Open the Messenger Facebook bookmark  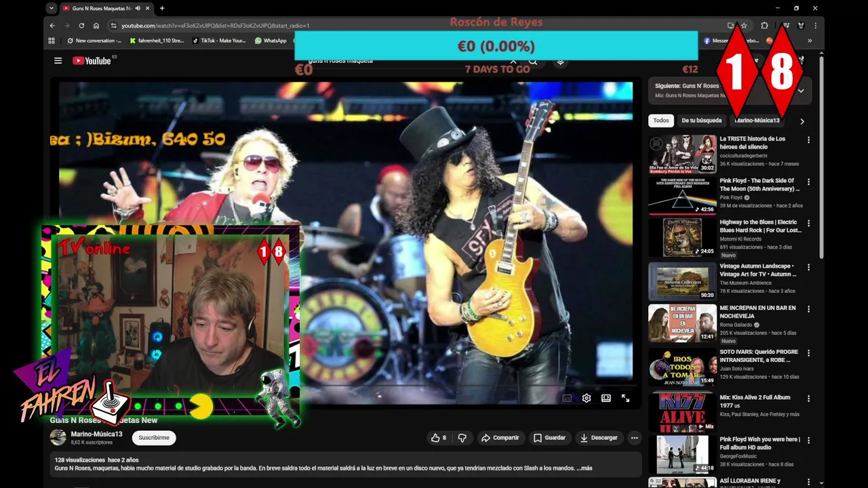pyautogui.click(x=731, y=41)
